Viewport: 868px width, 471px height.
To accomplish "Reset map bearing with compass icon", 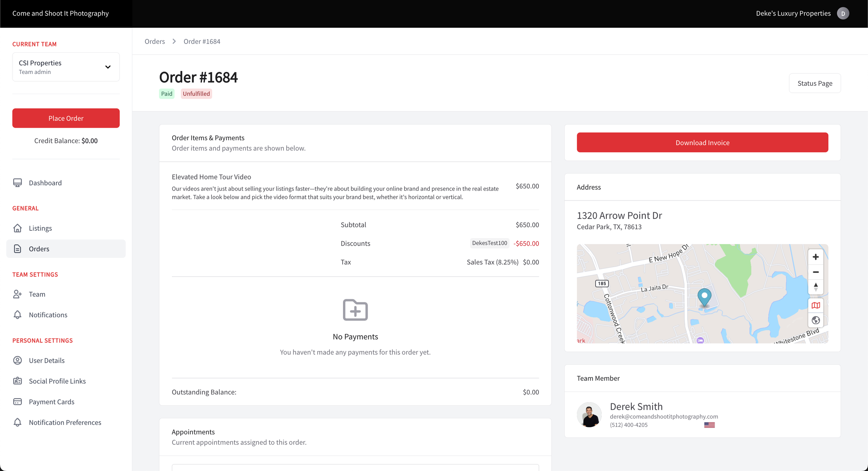I will pyautogui.click(x=815, y=287).
